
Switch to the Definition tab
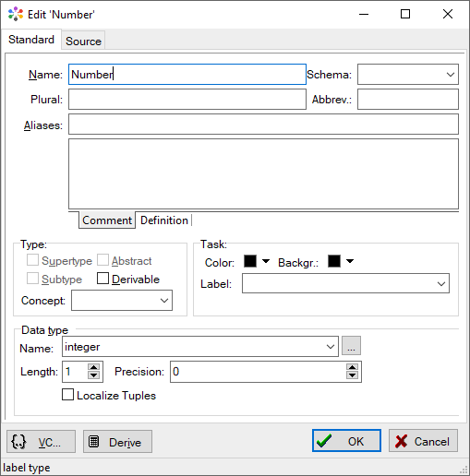[164, 220]
